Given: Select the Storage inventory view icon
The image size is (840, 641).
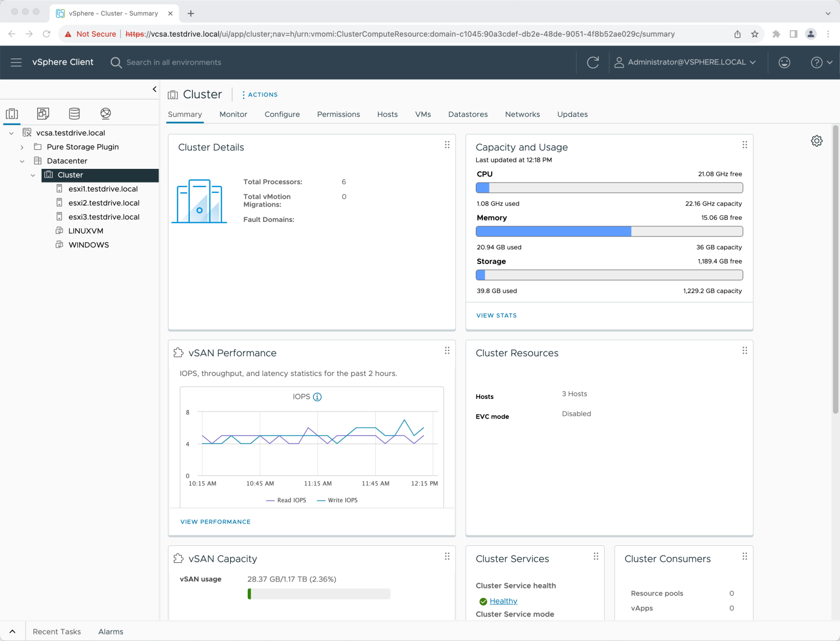Looking at the screenshot, I should click(x=74, y=113).
